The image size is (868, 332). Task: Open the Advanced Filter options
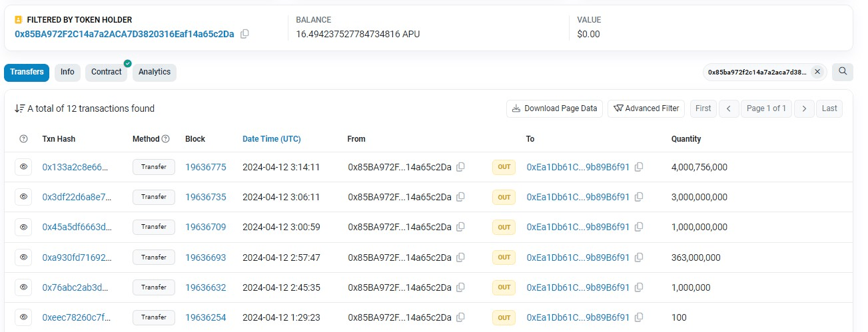(x=646, y=108)
